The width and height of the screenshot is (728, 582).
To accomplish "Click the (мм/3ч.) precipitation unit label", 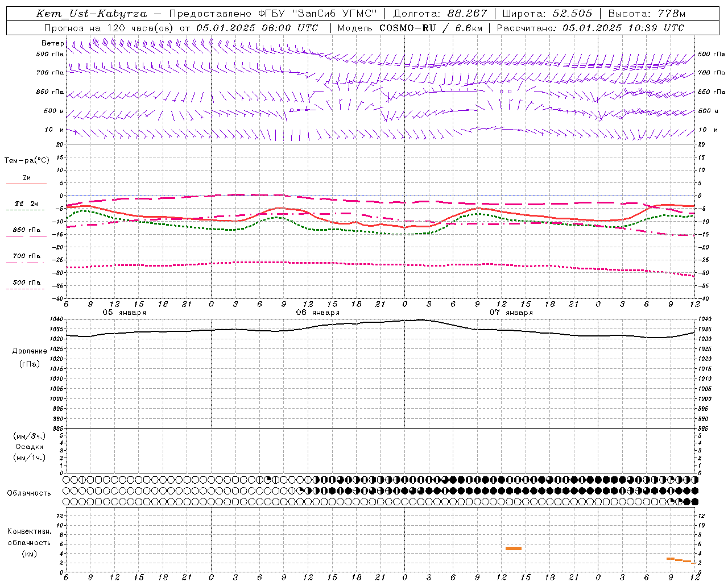I will click(30, 436).
